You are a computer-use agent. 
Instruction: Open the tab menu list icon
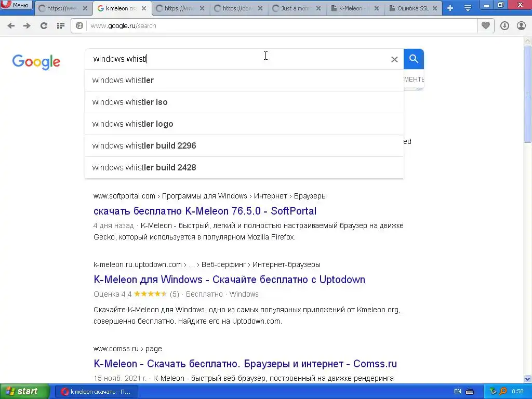point(468,8)
